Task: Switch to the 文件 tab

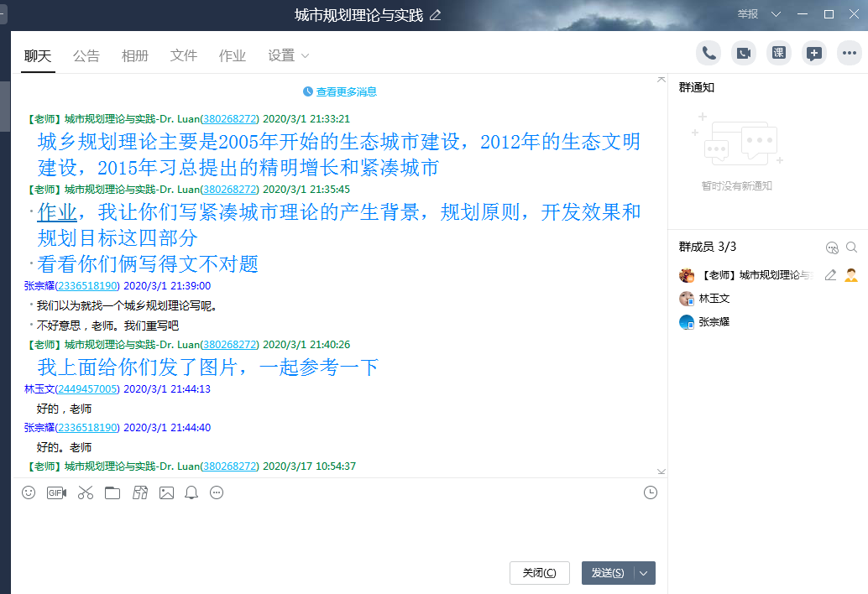Action: 184,56
